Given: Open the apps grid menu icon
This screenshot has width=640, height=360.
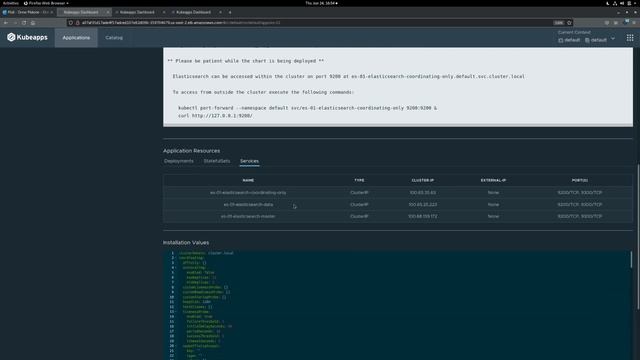Looking at the screenshot, I should pyautogui.click(x=630, y=38).
